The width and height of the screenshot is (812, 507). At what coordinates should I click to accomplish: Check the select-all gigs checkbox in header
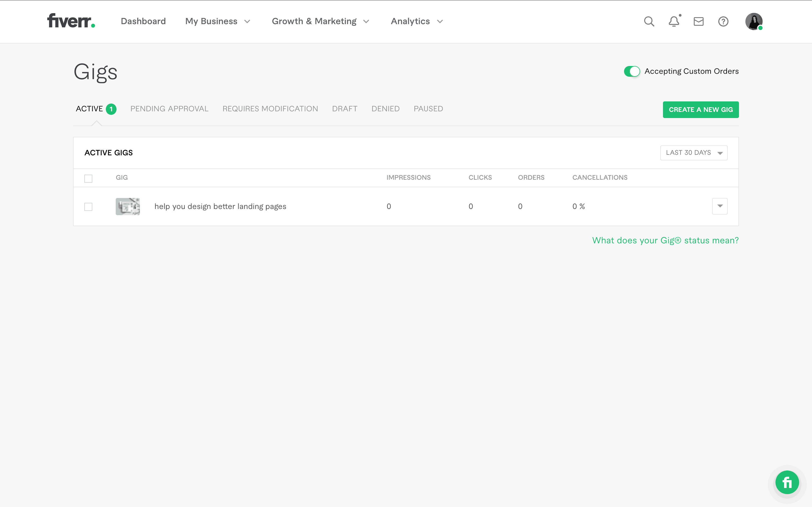[88, 178]
